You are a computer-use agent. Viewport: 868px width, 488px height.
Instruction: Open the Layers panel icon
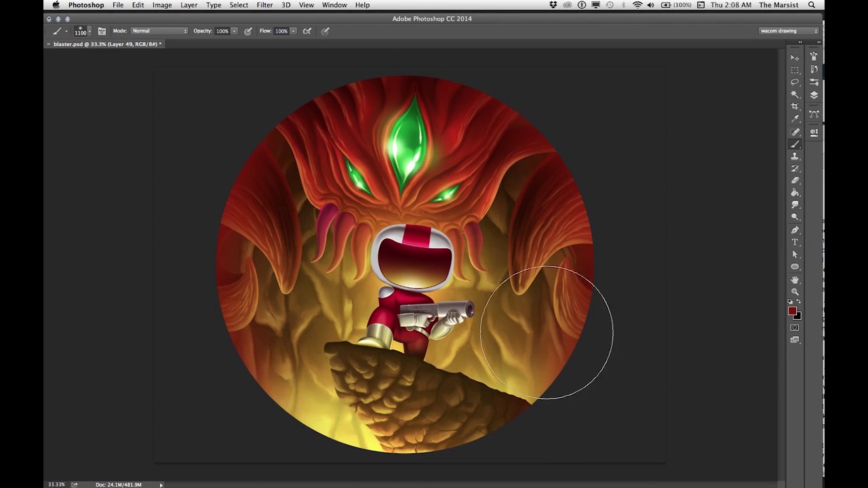(x=814, y=95)
